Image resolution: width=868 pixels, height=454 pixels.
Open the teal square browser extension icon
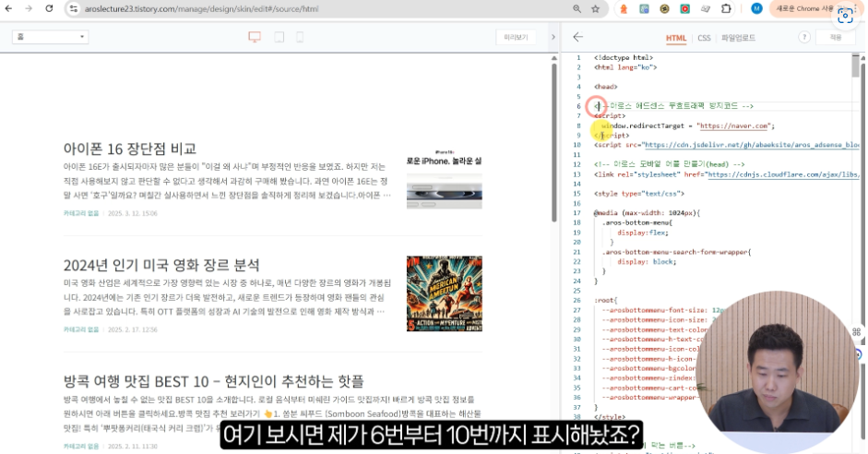(644, 9)
